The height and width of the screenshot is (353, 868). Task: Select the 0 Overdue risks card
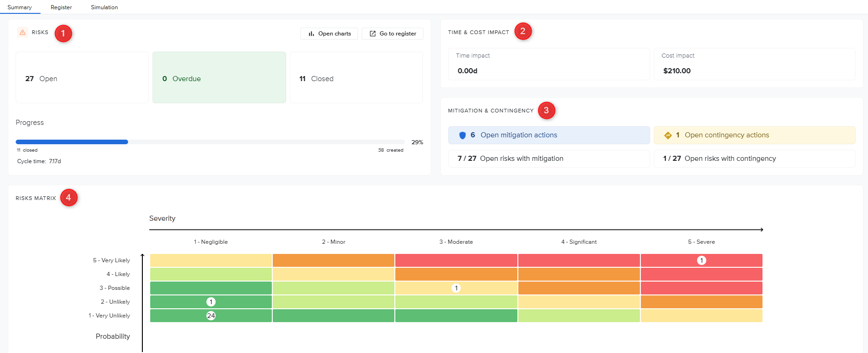tap(219, 77)
